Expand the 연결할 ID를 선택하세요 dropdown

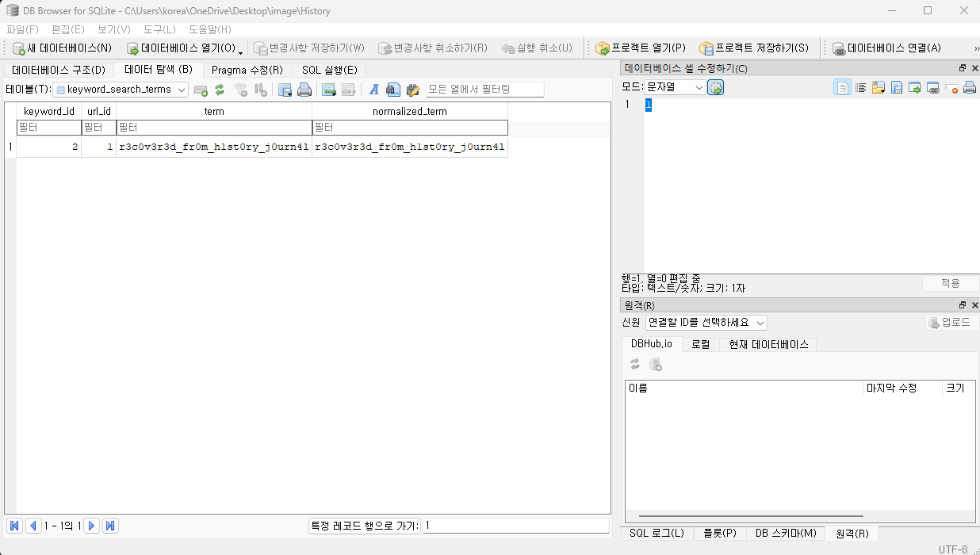[706, 323]
